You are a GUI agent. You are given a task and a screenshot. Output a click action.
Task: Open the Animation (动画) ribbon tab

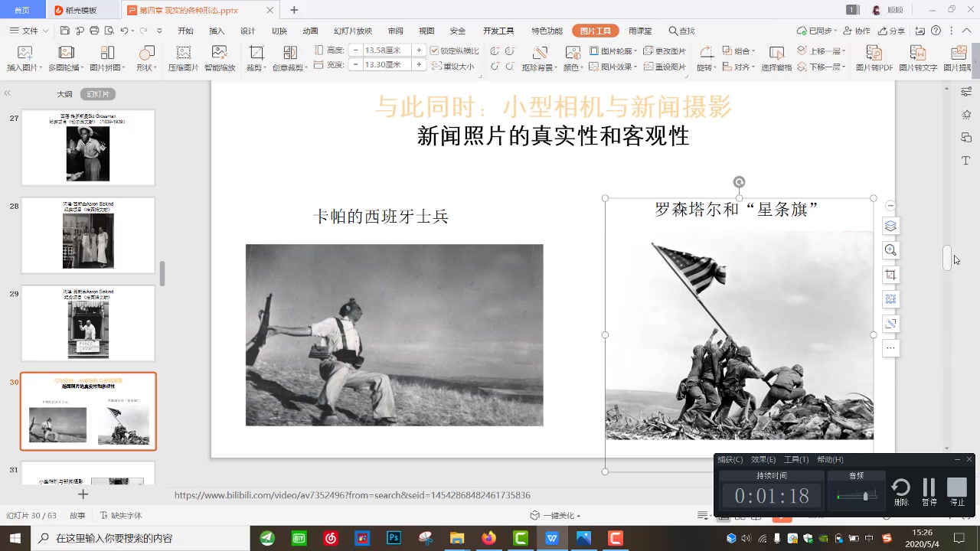[310, 31]
